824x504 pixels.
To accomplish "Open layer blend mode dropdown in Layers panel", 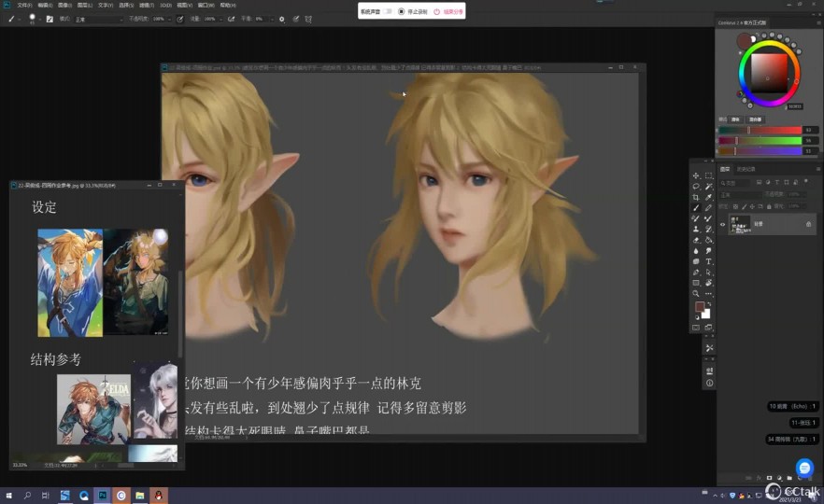I will (x=740, y=195).
